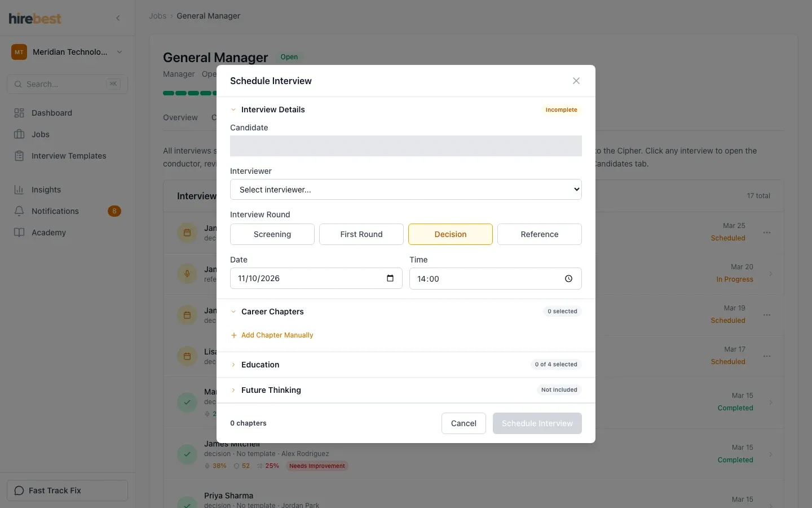Collapse the Interview Details section

406,110
